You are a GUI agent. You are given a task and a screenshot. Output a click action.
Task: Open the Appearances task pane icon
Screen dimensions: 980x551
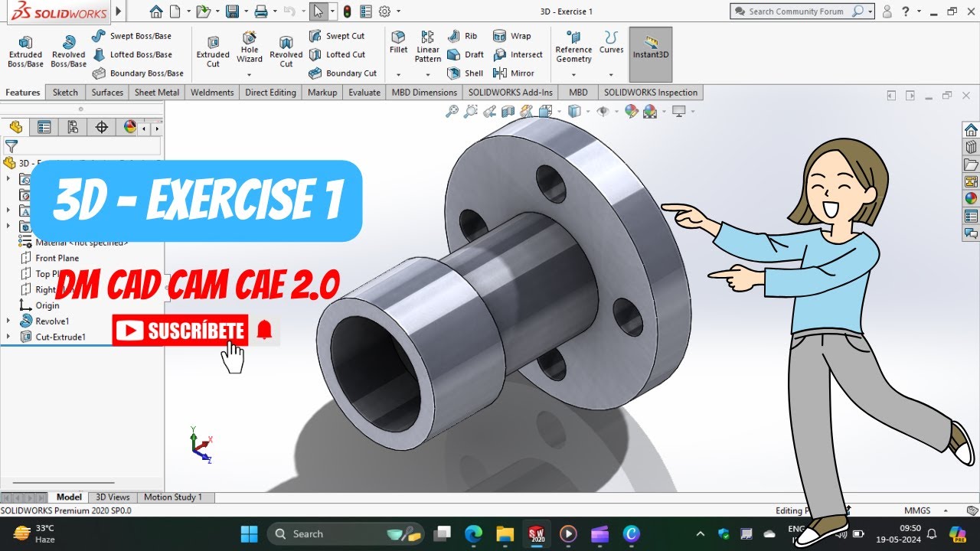tap(971, 198)
